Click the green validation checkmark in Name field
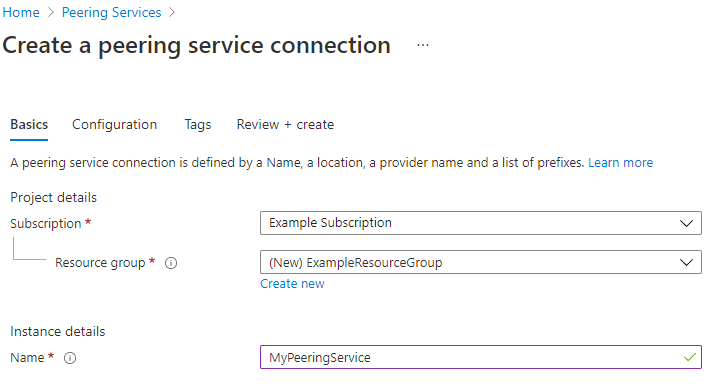 pyautogui.click(x=690, y=357)
